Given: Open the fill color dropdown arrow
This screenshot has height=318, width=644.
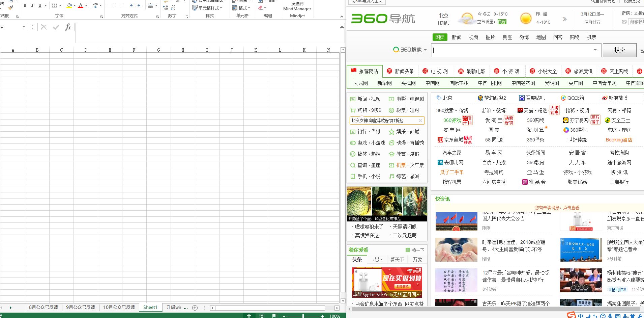Looking at the screenshot, I should [x=75, y=5].
